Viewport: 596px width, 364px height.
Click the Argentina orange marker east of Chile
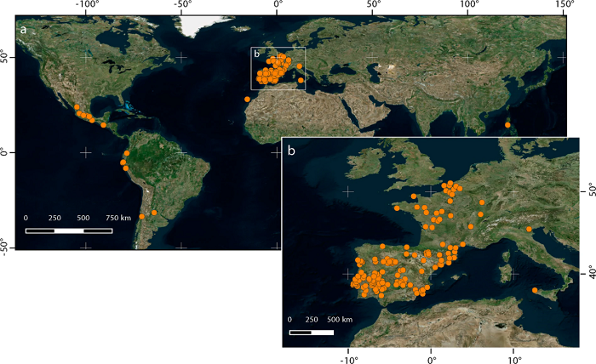[x=154, y=213]
